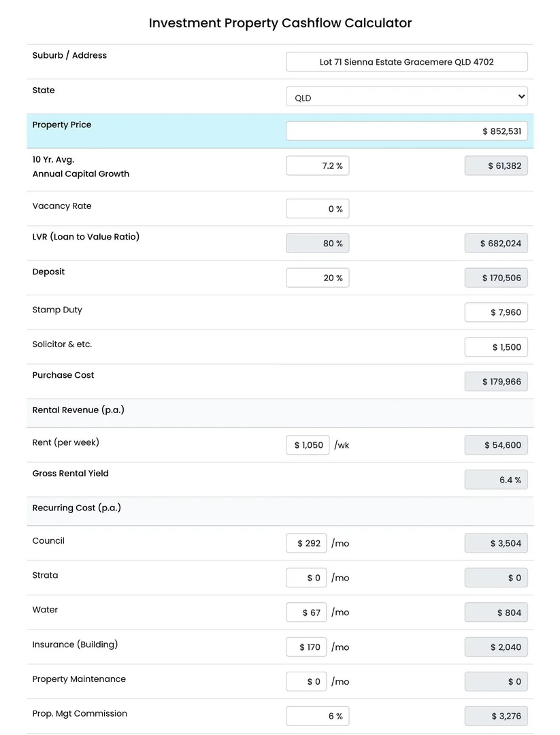Click the Suburb / Address input field
Screen dimensions: 560x735
click(x=406, y=62)
